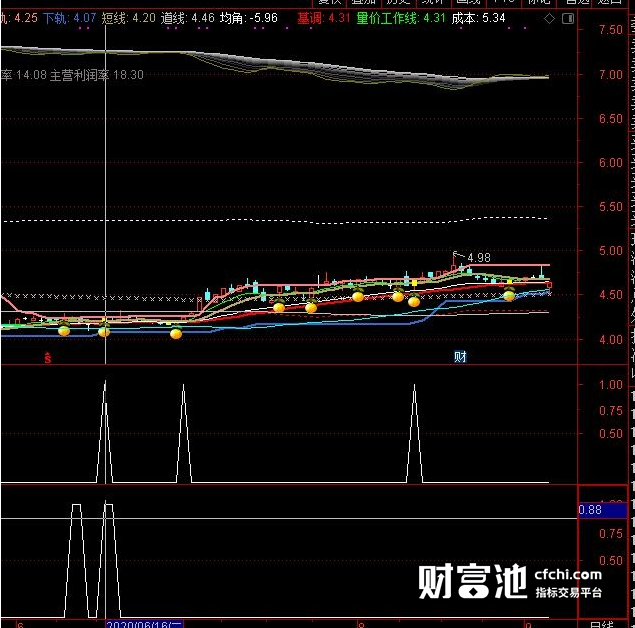This screenshot has width=635, height=628.
Task: Click the 均角: -5.96 indicator value
Action: [249, 18]
